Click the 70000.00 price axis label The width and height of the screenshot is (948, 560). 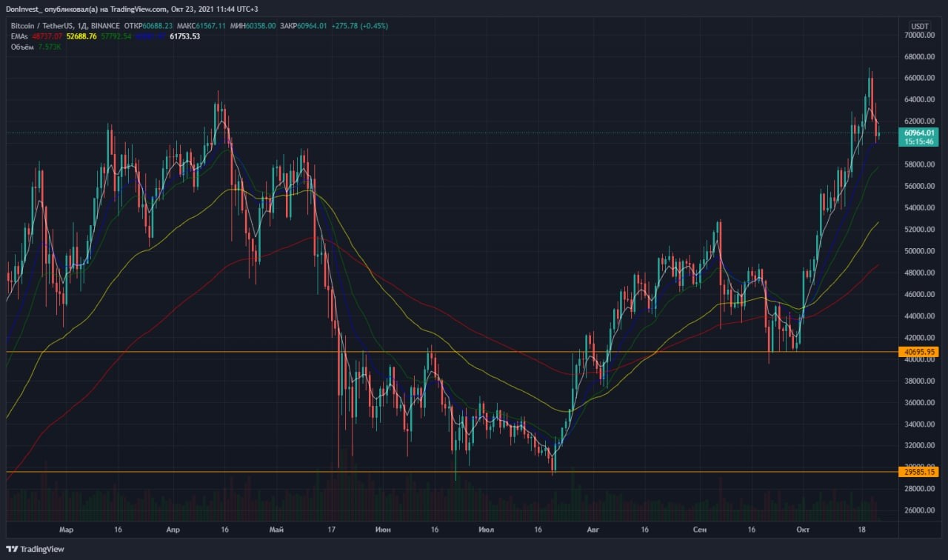coord(919,35)
